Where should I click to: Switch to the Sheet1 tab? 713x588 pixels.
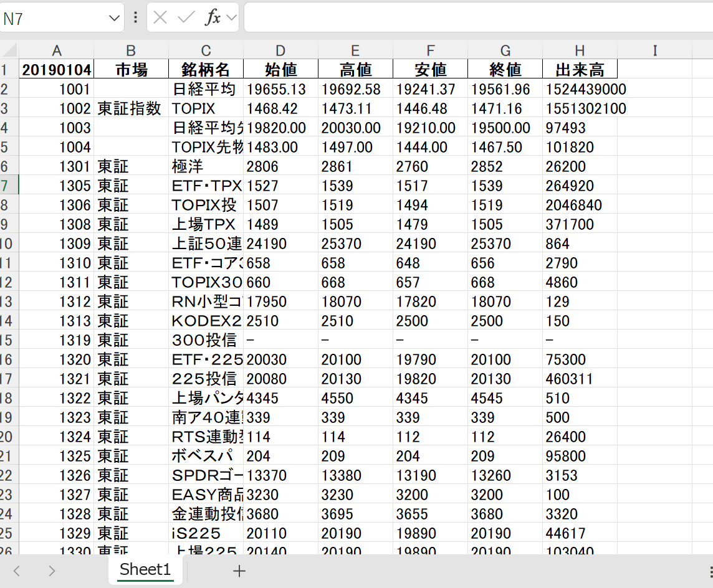145,569
